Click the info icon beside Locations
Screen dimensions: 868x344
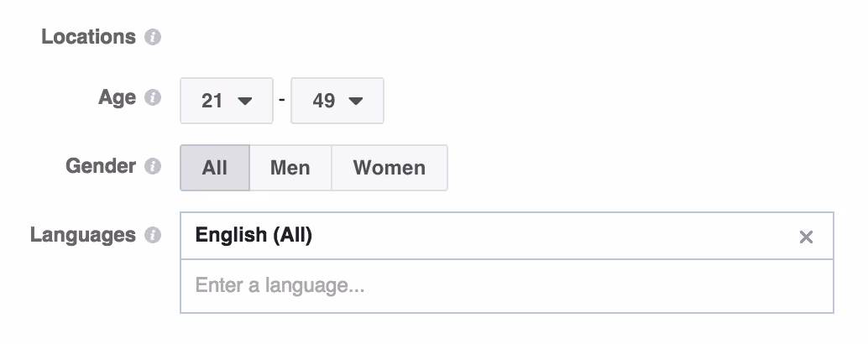point(153,38)
